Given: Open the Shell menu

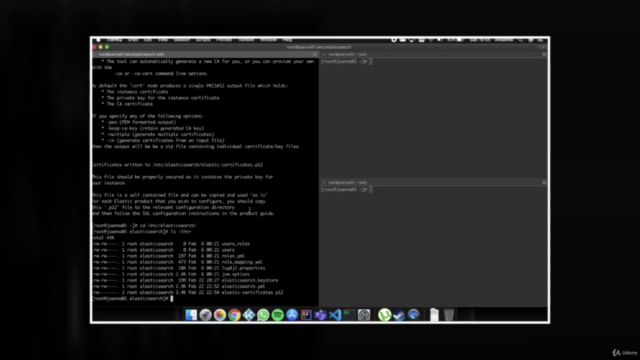Looking at the screenshot, I should click(x=133, y=40).
